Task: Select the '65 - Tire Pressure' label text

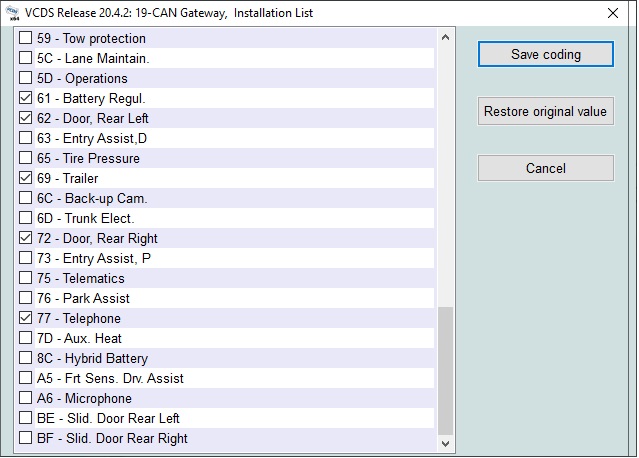Action: (x=88, y=159)
